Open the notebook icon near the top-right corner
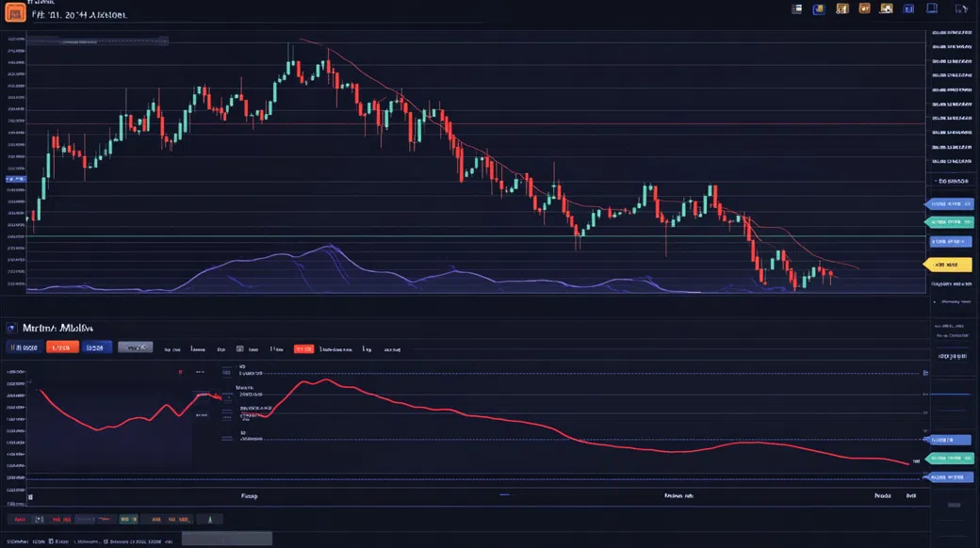The width and height of the screenshot is (980, 548). click(932, 8)
